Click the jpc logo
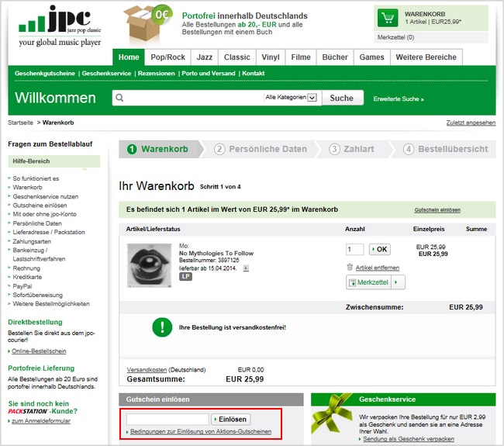 click(60, 26)
